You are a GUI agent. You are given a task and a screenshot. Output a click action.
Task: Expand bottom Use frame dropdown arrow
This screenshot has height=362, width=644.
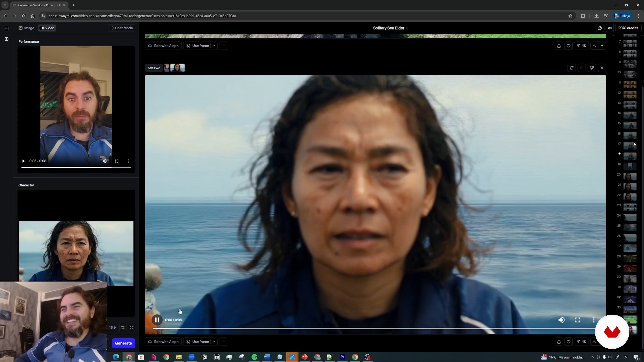(x=214, y=342)
